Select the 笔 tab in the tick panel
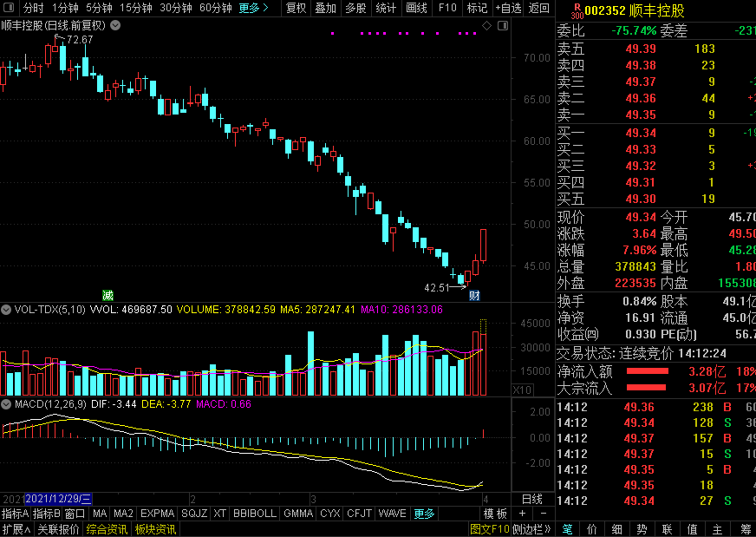756x537 pixels. (568, 530)
